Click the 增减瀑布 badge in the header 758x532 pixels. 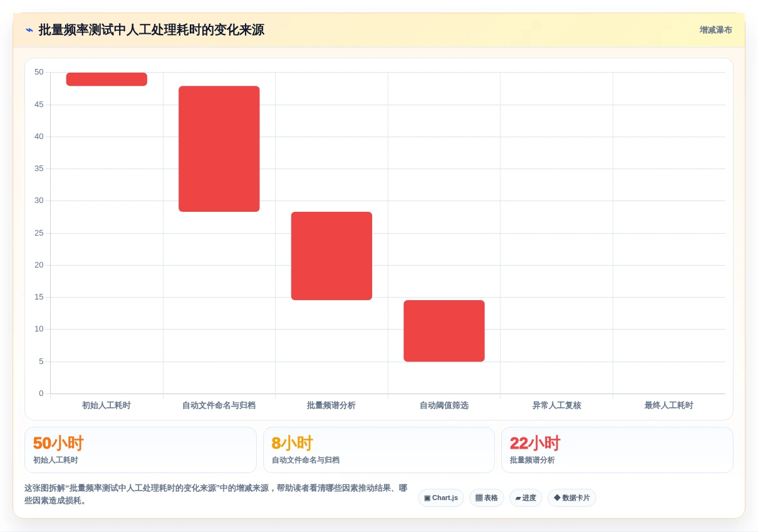coord(715,30)
